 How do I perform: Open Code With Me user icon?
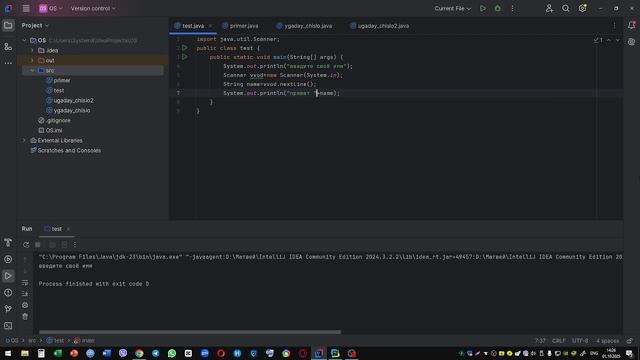[549, 8]
